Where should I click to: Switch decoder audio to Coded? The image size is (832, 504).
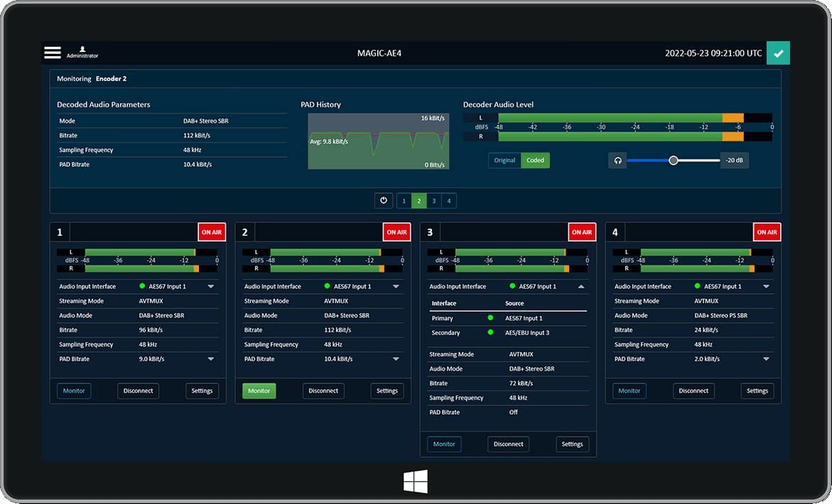[x=535, y=160]
